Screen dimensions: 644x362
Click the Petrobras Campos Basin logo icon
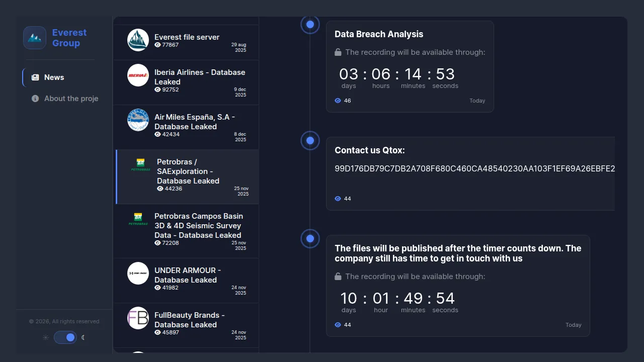(138, 219)
